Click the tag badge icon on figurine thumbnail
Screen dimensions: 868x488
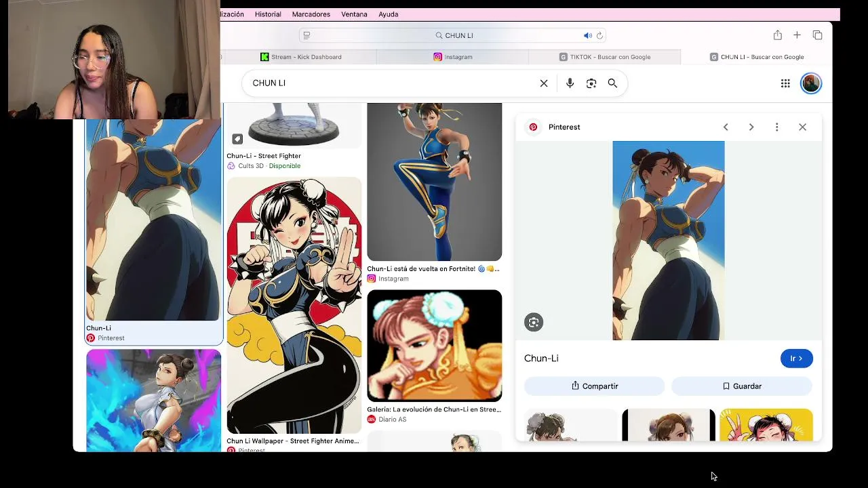pyautogui.click(x=237, y=139)
